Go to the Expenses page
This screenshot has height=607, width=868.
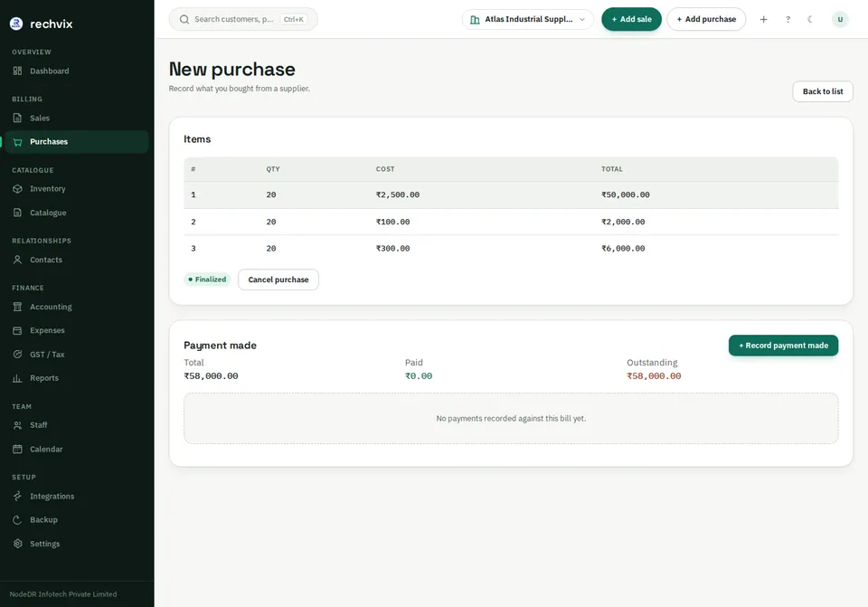click(76, 330)
